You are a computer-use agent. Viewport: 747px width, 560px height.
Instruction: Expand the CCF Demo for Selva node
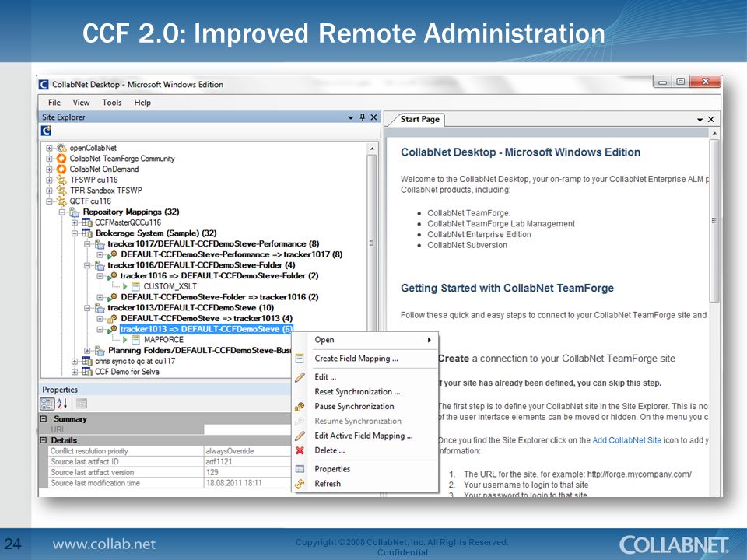[x=75, y=372]
